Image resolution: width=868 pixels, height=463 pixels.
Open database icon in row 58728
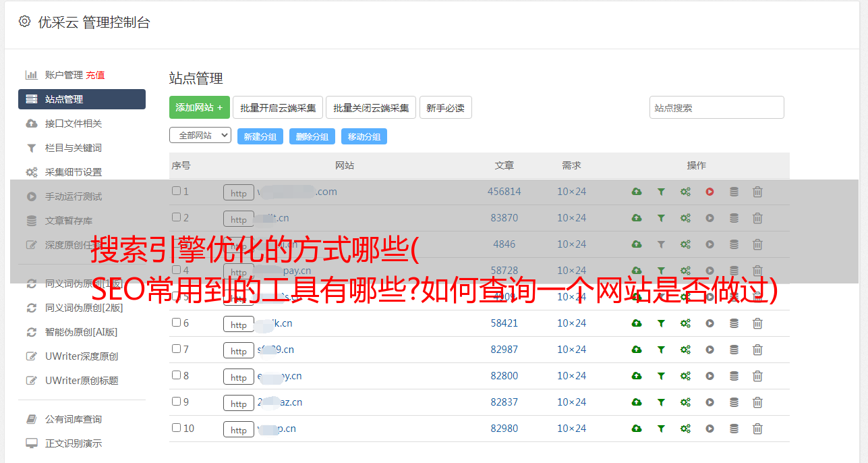(734, 271)
